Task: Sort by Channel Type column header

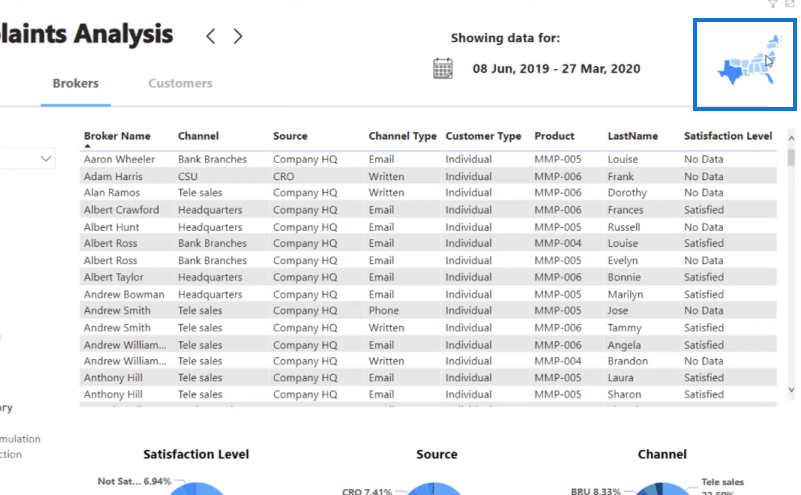Action: point(403,136)
